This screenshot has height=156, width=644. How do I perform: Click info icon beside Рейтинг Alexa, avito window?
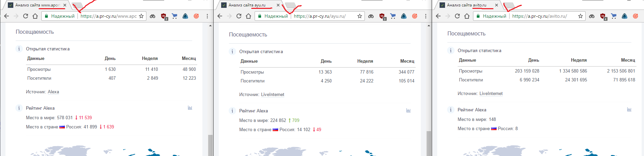(x=451, y=110)
